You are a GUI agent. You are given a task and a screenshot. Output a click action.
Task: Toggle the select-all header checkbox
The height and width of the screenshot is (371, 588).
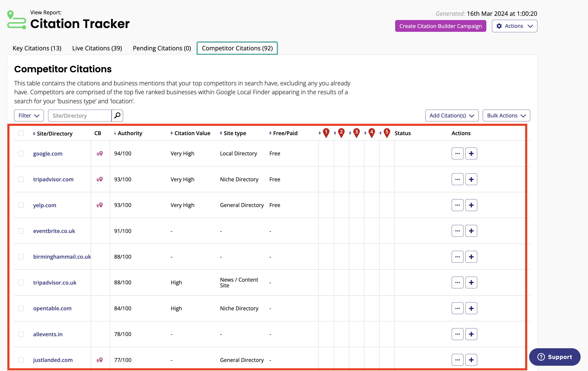[21, 133]
